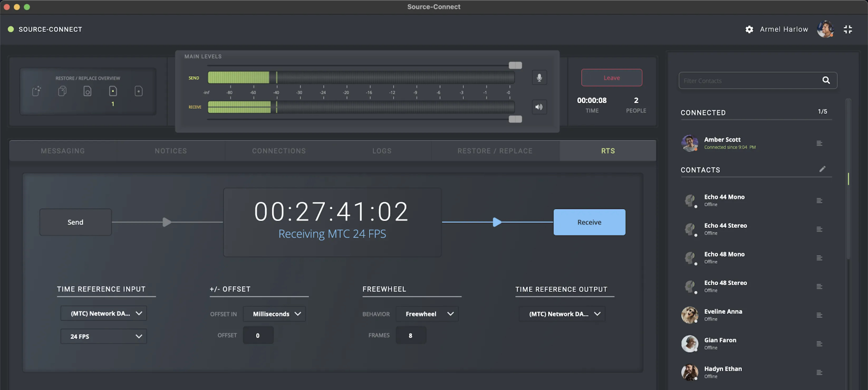The width and height of the screenshot is (868, 390).
Task: Click the Offset value field
Action: [258, 335]
